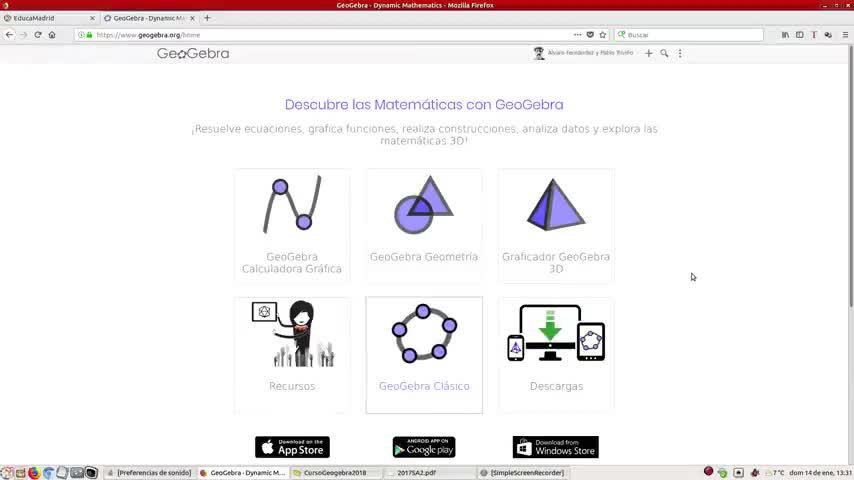Launch Firefox from the panel launcher
This screenshot has width=854, height=480.
tap(34, 473)
